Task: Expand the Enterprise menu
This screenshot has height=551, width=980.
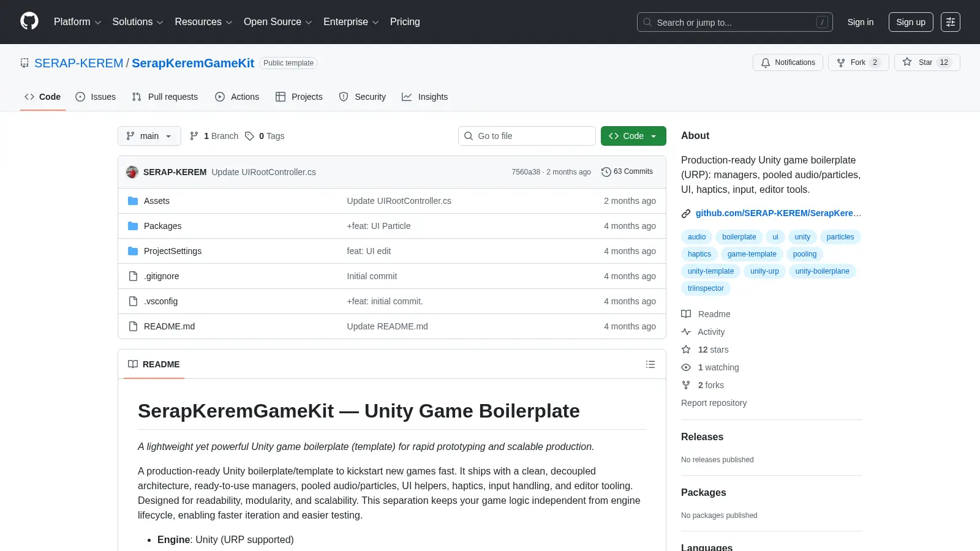Action: [x=351, y=22]
